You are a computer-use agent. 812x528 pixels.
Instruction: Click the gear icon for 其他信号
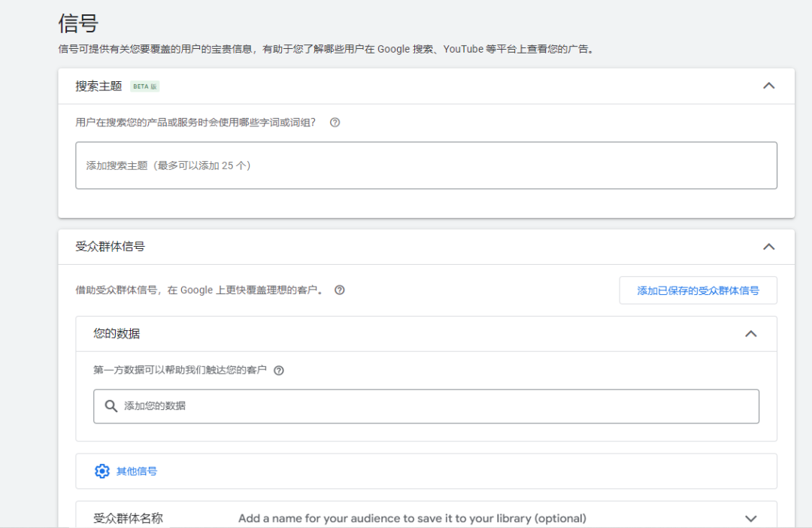[x=102, y=471]
